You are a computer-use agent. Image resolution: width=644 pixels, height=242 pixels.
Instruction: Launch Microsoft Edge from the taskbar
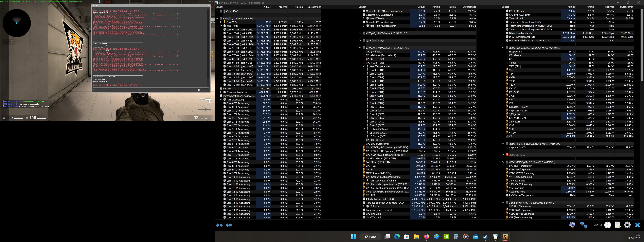[397, 237]
